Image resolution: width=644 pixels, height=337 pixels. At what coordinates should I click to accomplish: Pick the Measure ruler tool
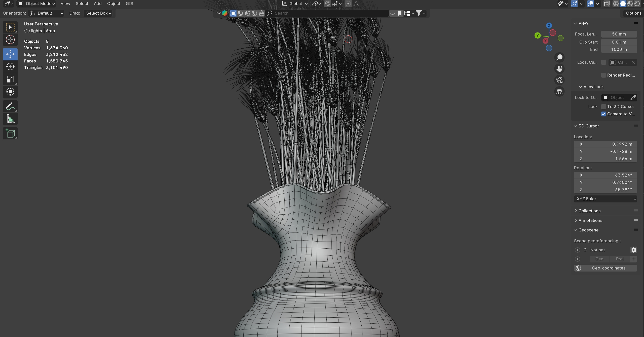click(x=10, y=119)
